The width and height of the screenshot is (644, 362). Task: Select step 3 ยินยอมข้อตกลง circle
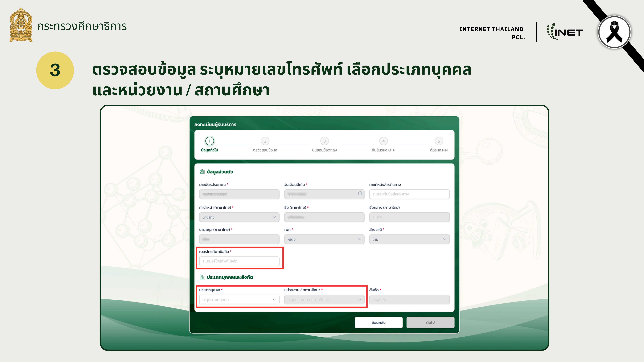(x=324, y=141)
